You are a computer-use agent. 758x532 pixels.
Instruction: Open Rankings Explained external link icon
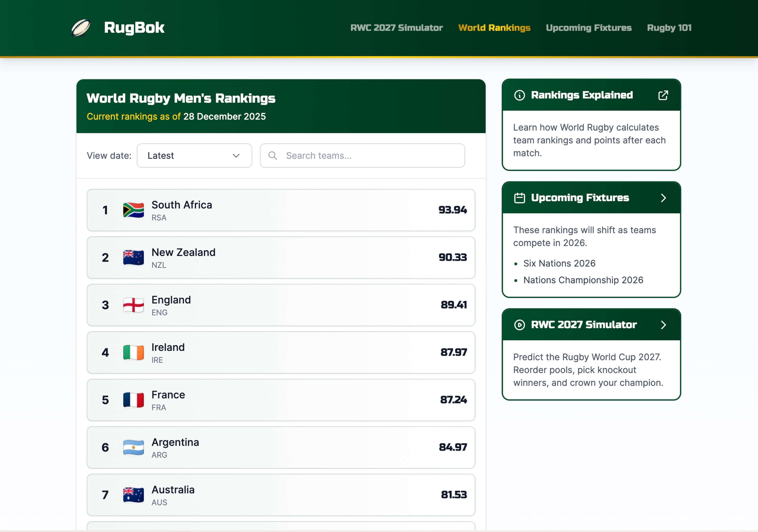[x=664, y=95]
